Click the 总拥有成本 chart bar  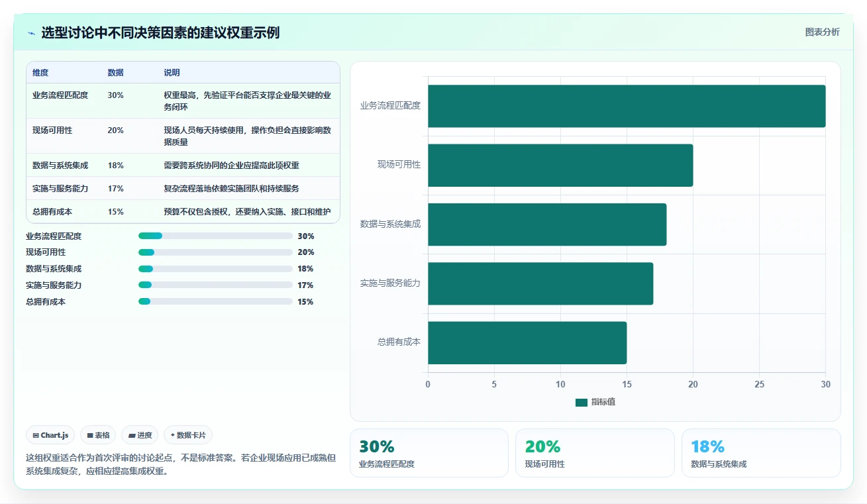(527, 342)
